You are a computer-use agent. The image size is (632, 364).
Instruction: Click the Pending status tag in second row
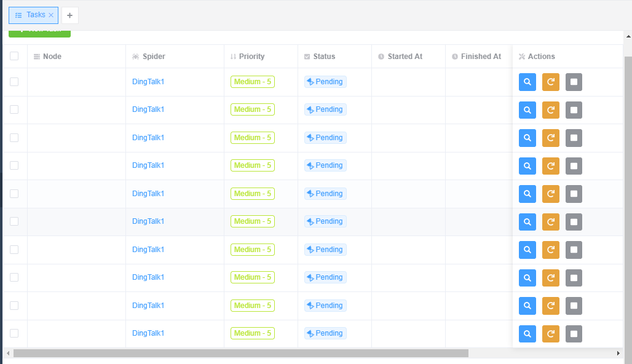tap(325, 109)
